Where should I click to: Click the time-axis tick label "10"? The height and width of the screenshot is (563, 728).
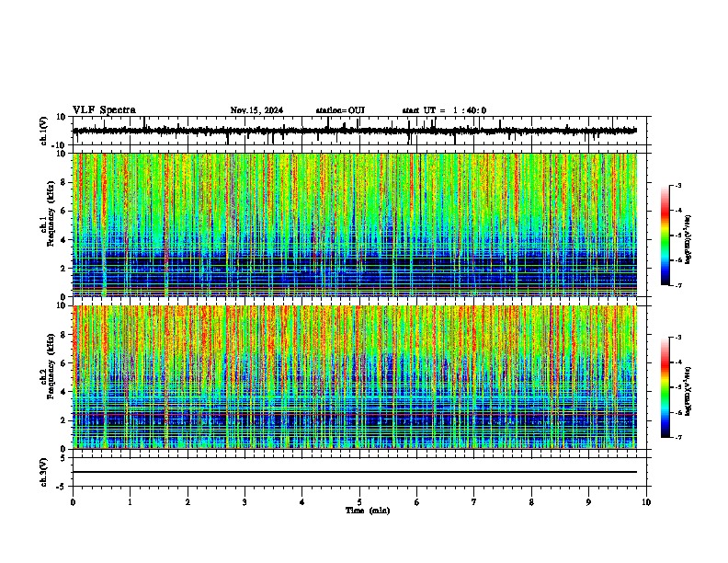646,502
